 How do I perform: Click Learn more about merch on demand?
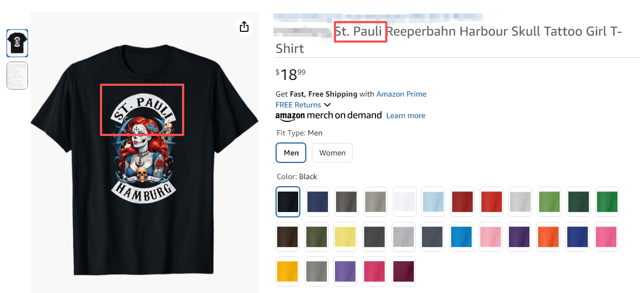406,115
